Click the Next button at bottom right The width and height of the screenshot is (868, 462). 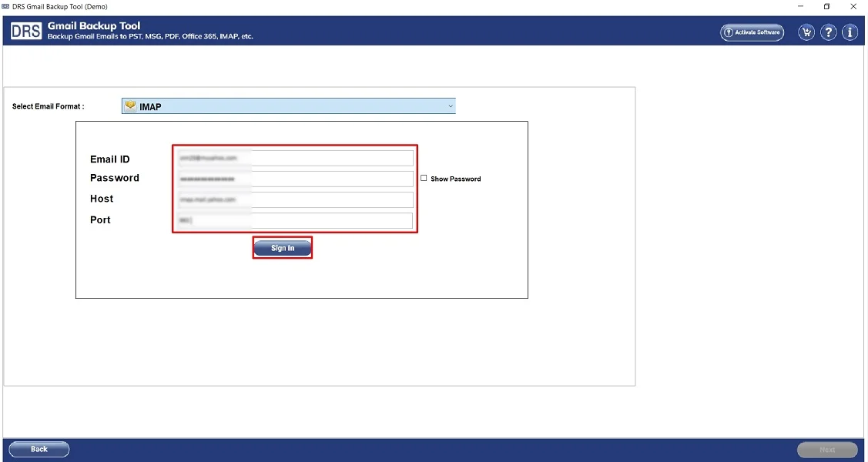click(x=826, y=450)
